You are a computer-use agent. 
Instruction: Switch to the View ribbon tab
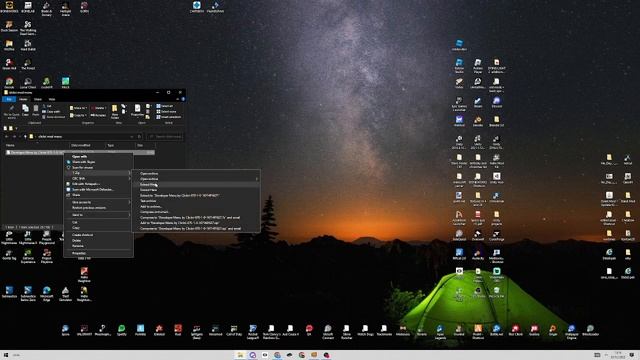point(52,99)
